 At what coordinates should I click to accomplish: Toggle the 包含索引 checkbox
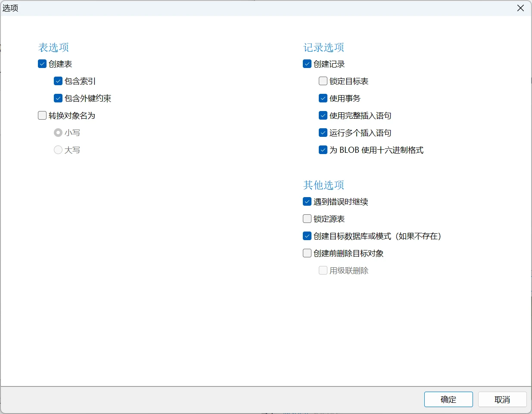[58, 81]
